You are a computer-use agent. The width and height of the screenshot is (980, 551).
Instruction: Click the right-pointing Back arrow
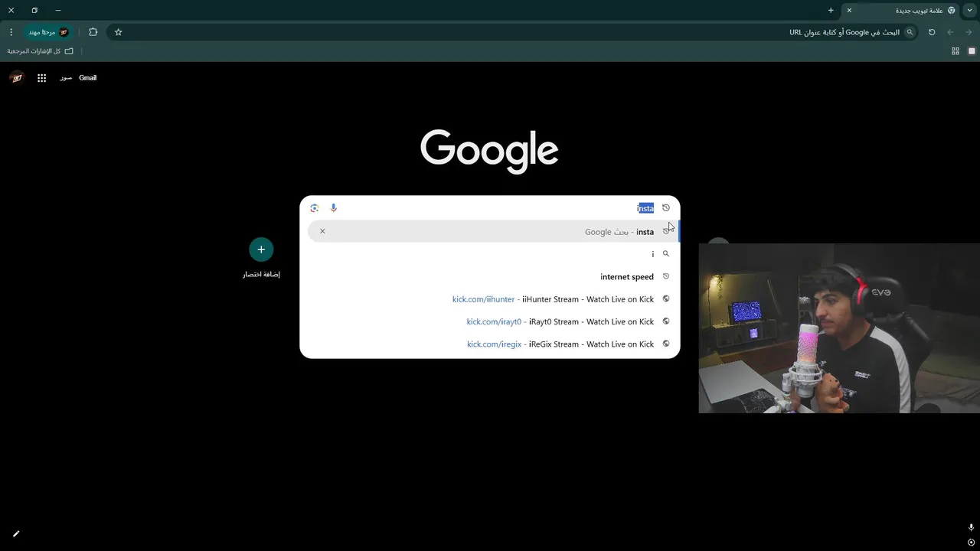(969, 32)
